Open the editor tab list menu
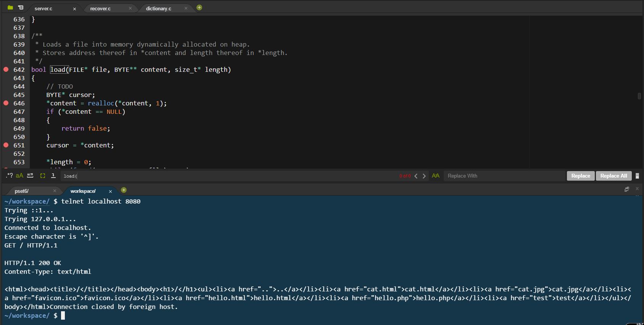 21,8
